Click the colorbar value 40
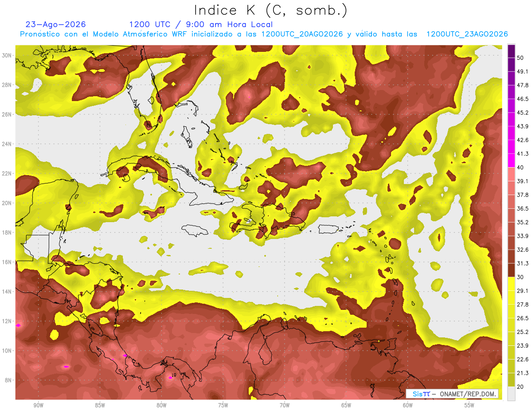Image resolution: width=532 pixels, height=411 pixels. [x=520, y=167]
